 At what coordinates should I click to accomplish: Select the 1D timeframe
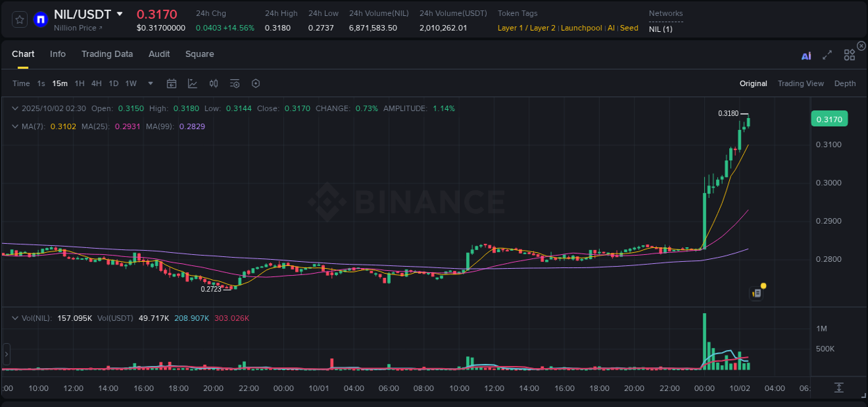[113, 83]
